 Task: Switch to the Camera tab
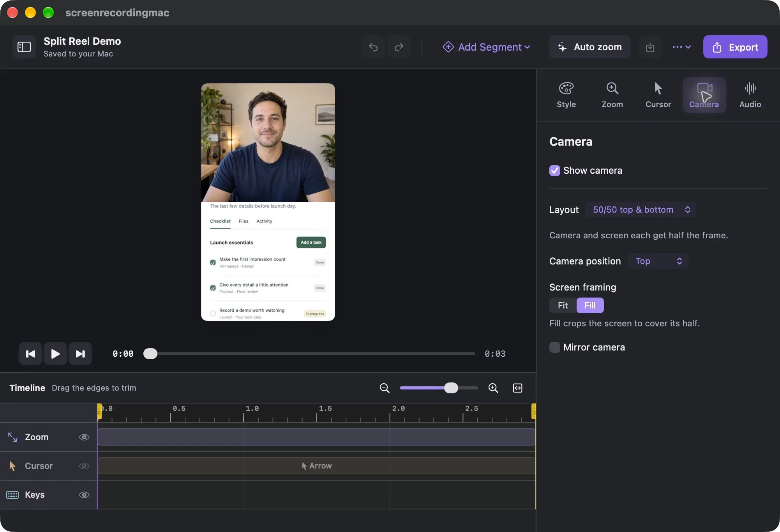tap(704, 95)
